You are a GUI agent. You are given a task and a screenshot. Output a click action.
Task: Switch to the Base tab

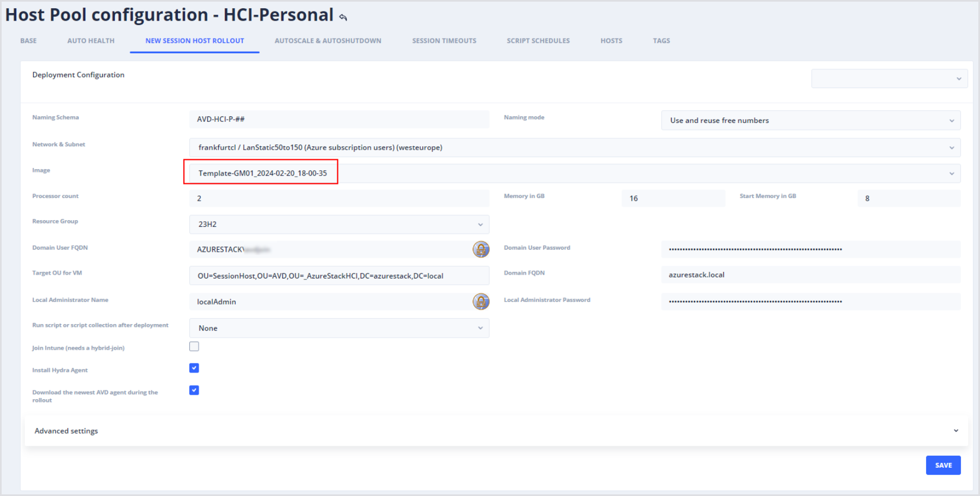[x=28, y=41]
